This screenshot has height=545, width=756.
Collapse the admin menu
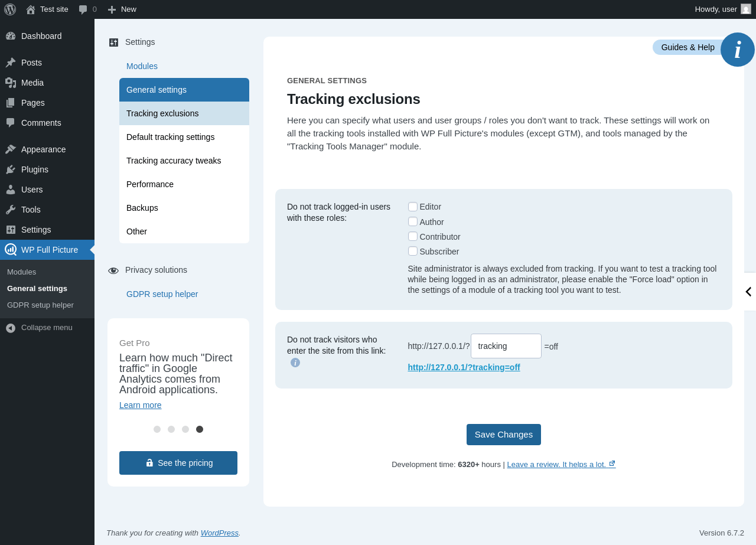click(47, 328)
